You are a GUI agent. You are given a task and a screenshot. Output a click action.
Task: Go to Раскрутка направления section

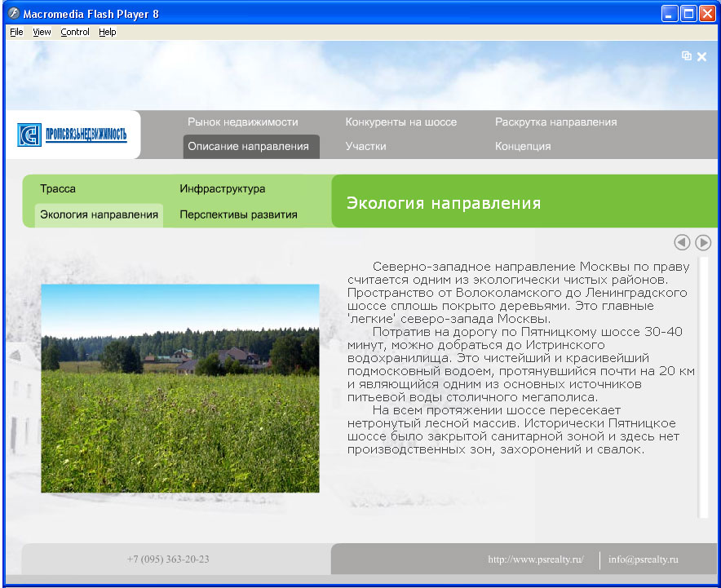pyautogui.click(x=556, y=122)
